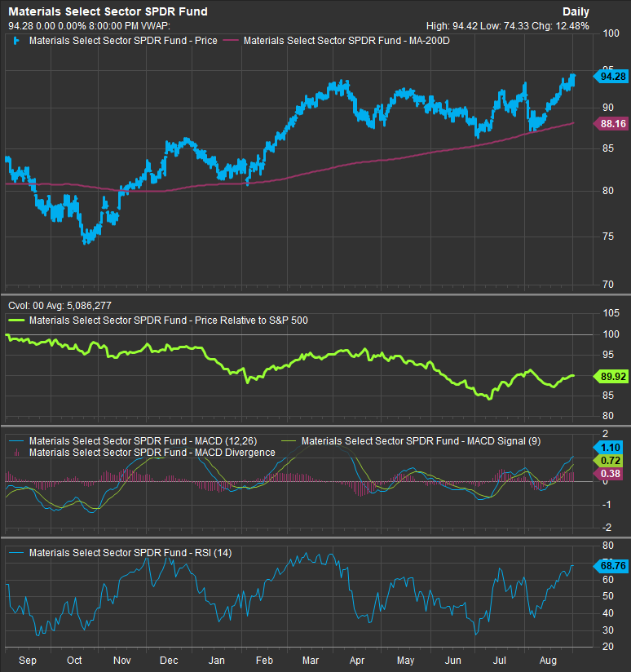This screenshot has width=631, height=672.
Task: Click the 75 label on price axis
Action: [608, 237]
